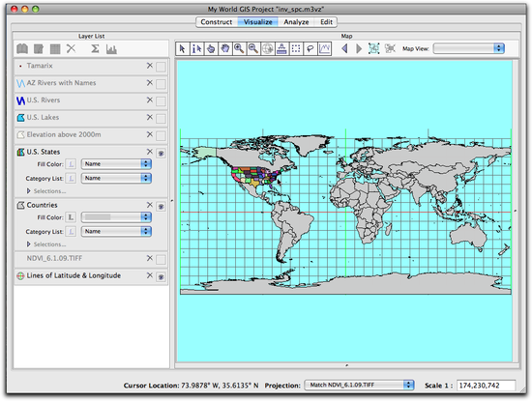
Task: Switch to the Construct tab
Action: click(217, 22)
